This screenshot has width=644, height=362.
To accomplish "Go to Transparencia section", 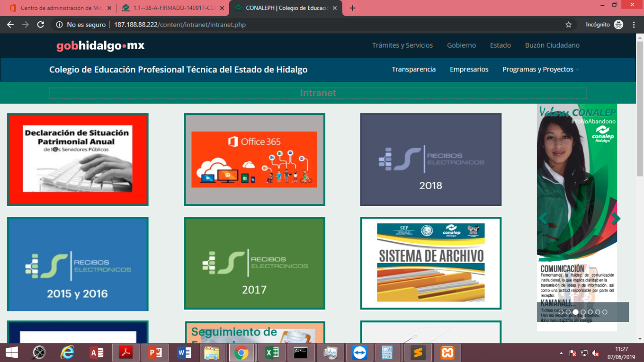I will click(x=414, y=69).
